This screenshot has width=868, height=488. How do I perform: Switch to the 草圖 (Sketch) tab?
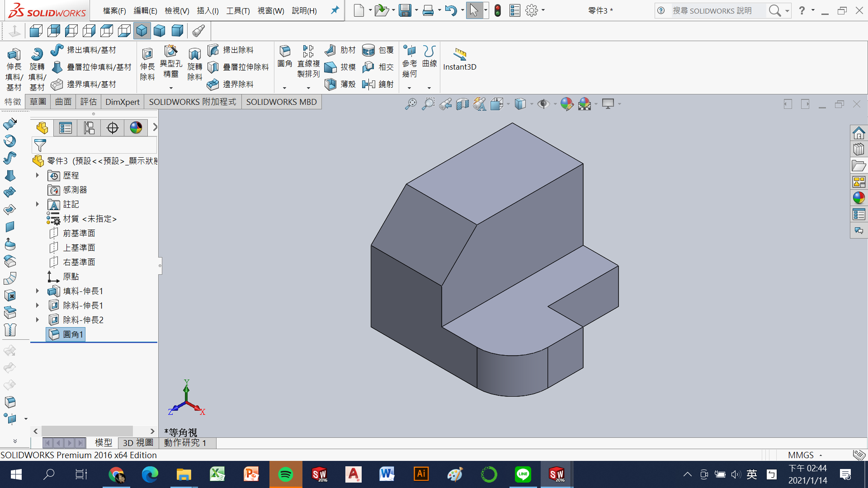click(38, 102)
